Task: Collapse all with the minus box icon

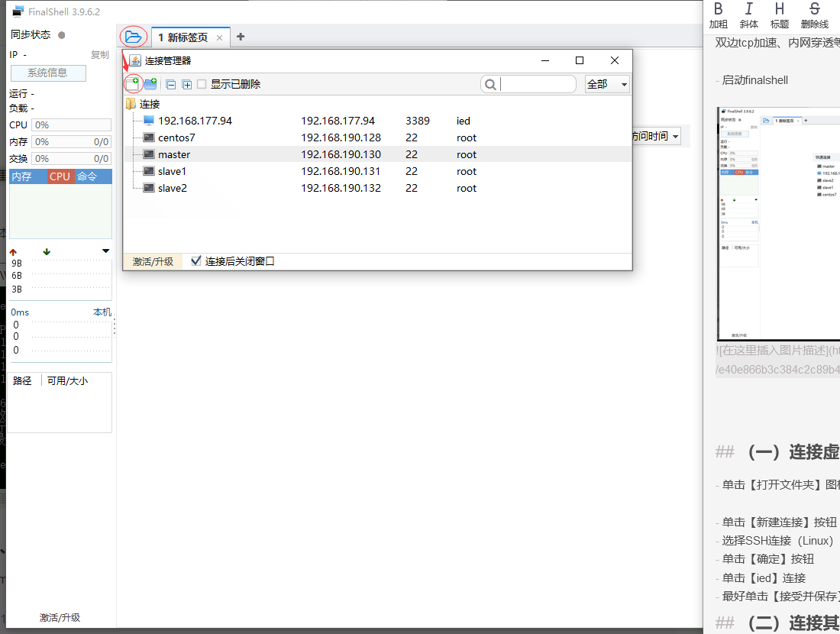Action: coord(171,85)
